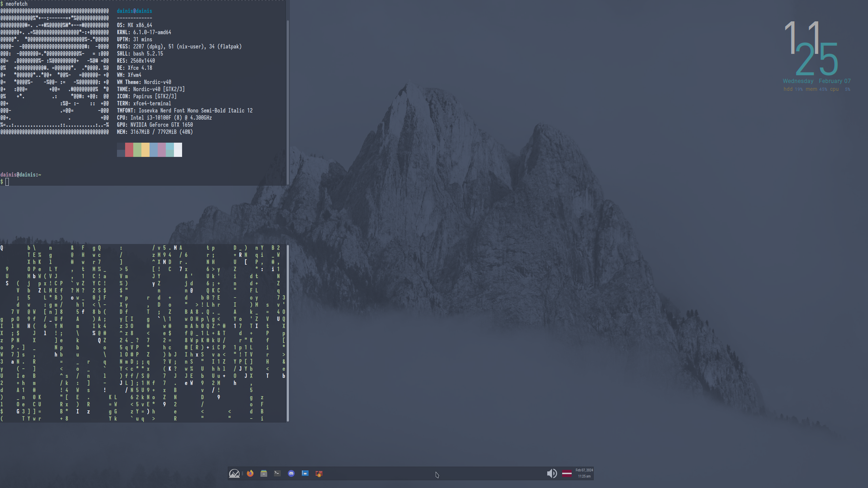Expand the overflow dots beside the MX icon
868x488 pixels.
(242, 473)
